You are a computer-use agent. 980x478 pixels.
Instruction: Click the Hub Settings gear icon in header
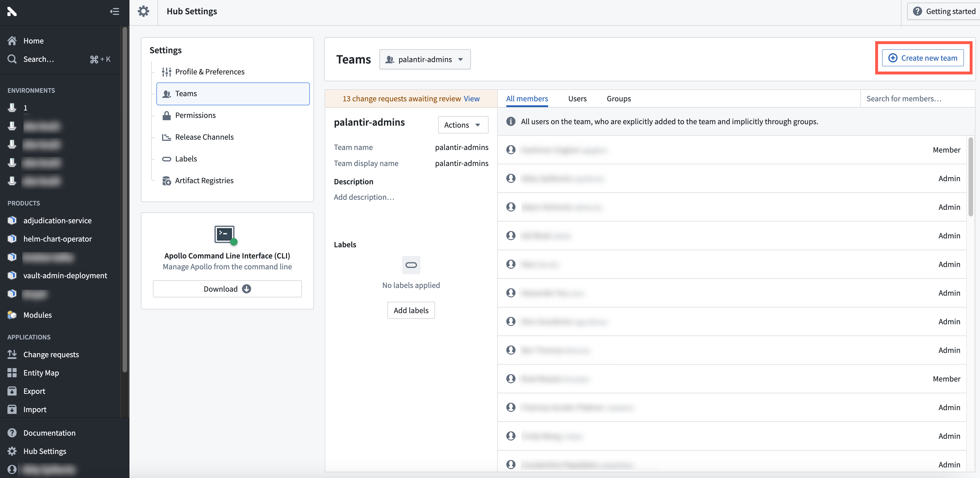[x=143, y=11]
